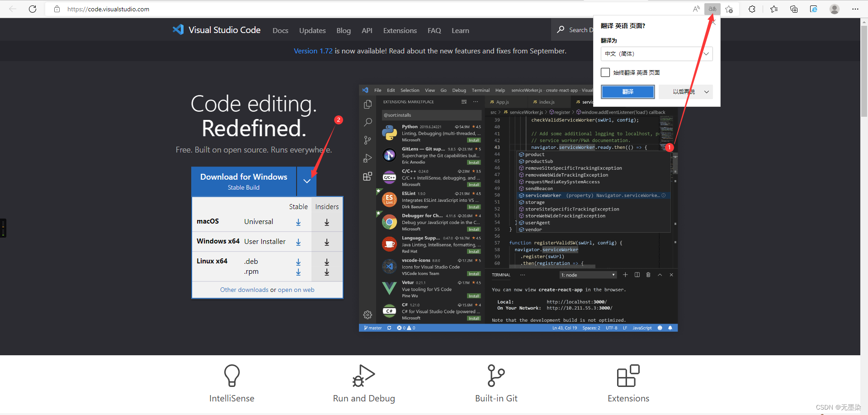Download the Windows x64 Insiders installer

[327, 242]
